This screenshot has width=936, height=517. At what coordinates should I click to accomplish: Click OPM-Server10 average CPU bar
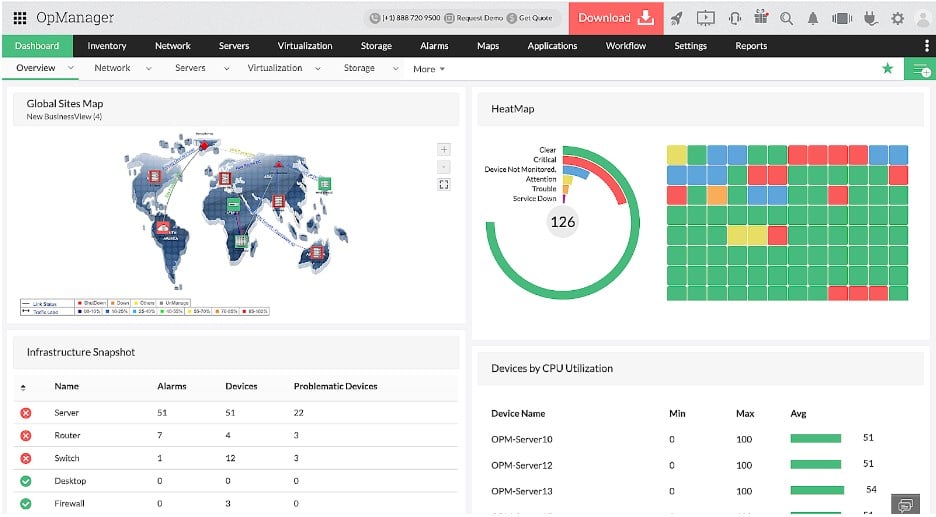(815, 439)
